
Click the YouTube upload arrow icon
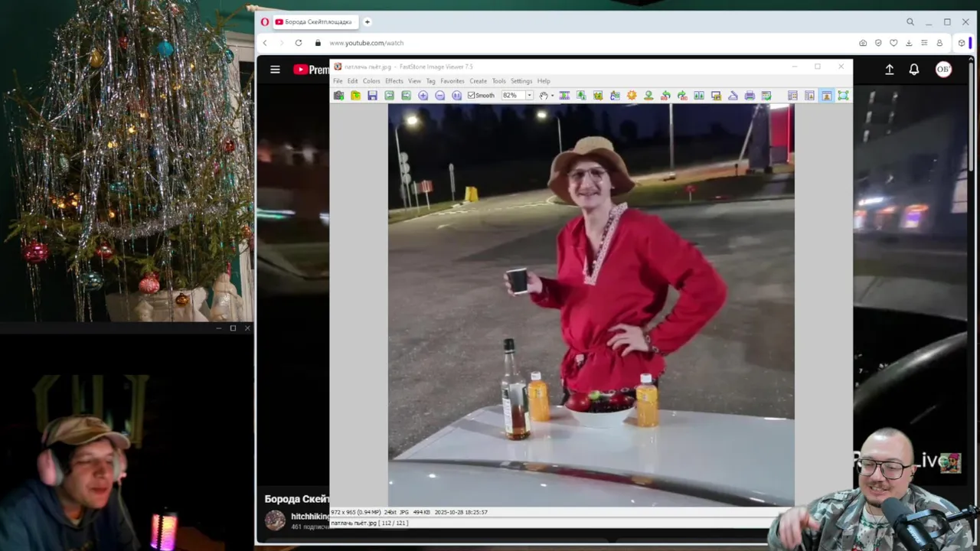(890, 70)
